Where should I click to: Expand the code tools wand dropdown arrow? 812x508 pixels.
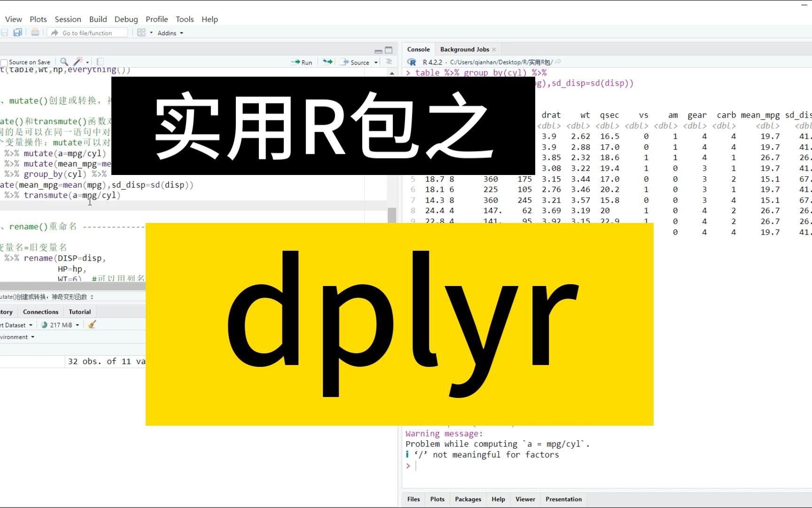point(87,62)
